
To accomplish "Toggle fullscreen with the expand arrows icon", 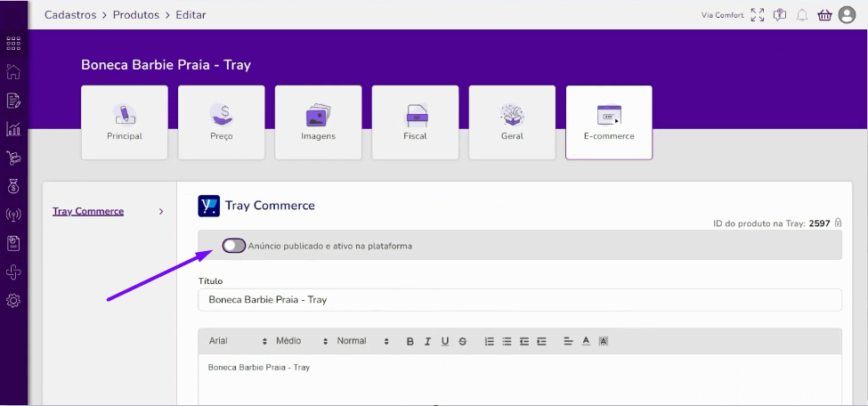I will (x=758, y=15).
